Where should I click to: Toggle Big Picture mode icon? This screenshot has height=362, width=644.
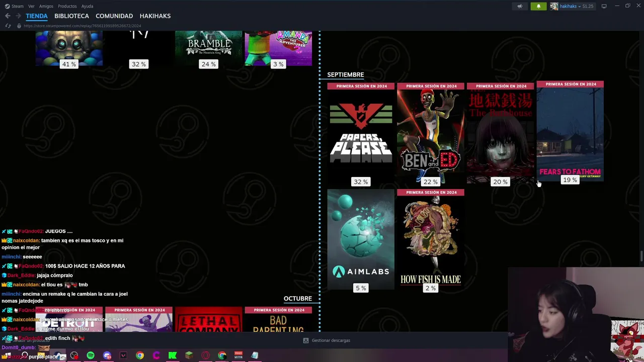(604, 6)
